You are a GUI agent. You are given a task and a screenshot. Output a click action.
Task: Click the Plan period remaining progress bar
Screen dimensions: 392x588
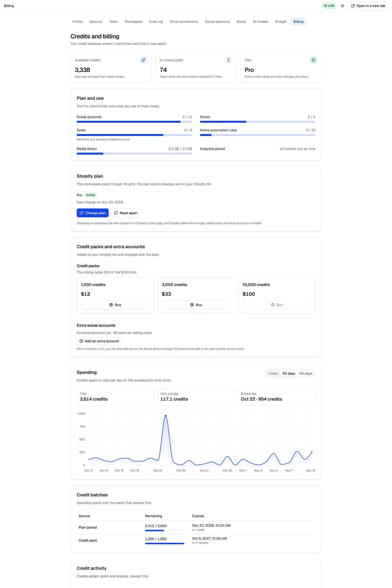click(x=164, y=530)
